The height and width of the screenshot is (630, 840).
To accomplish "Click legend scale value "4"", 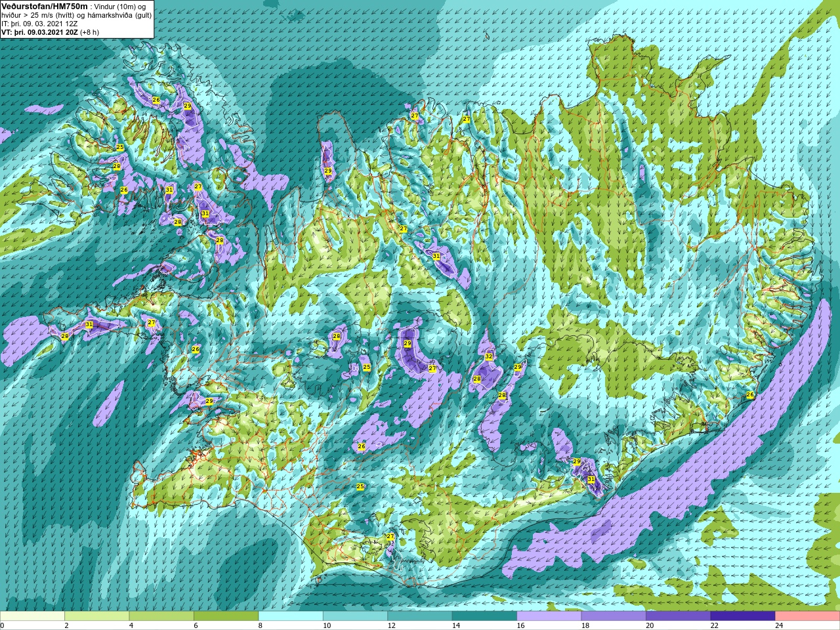I will (131, 625).
